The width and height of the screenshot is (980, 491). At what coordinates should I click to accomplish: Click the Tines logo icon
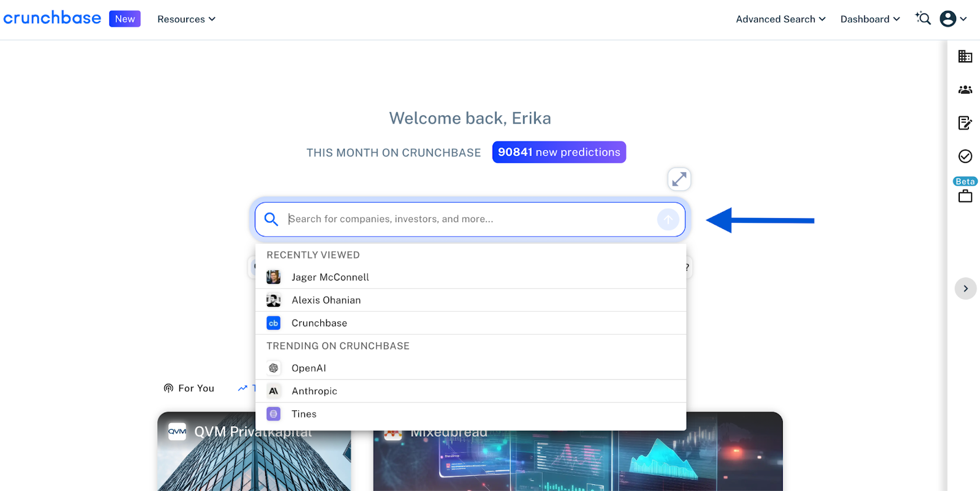274,414
